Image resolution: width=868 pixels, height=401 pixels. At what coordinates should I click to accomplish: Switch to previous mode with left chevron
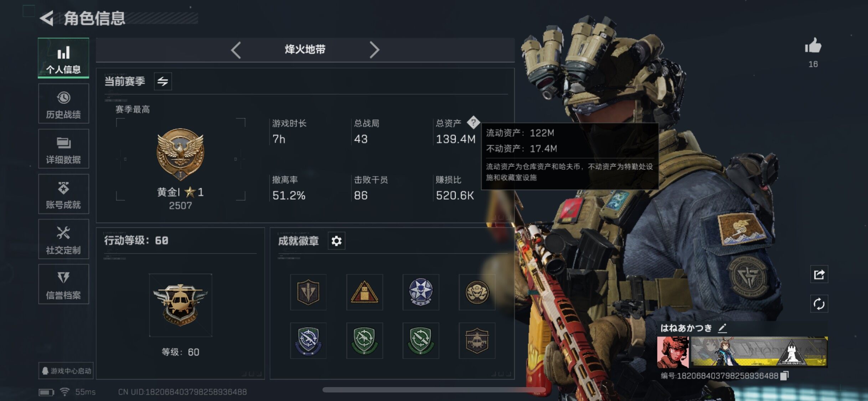tap(236, 50)
